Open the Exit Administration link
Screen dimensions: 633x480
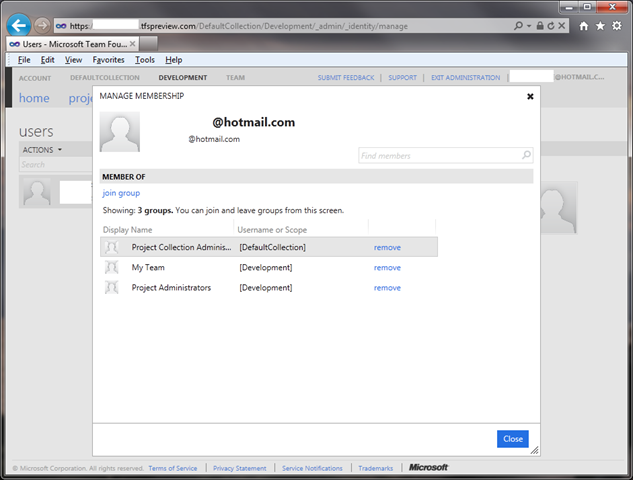(x=465, y=77)
